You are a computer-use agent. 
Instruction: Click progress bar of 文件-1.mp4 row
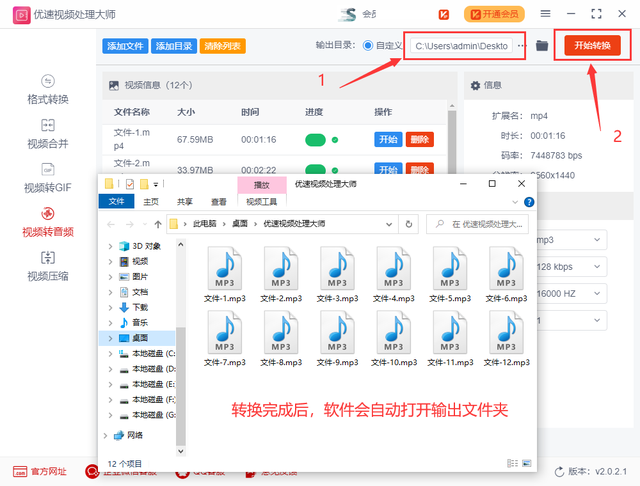coord(315,140)
